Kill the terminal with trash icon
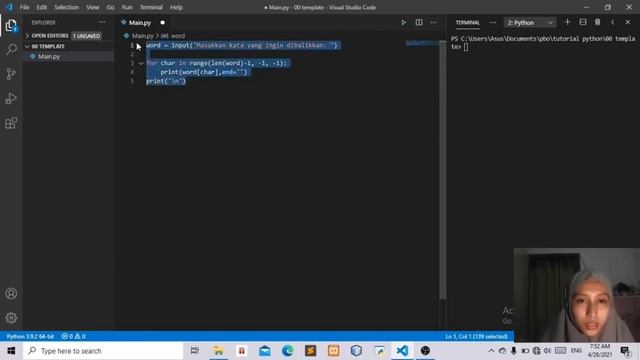This screenshot has width=640, height=360. [598, 22]
